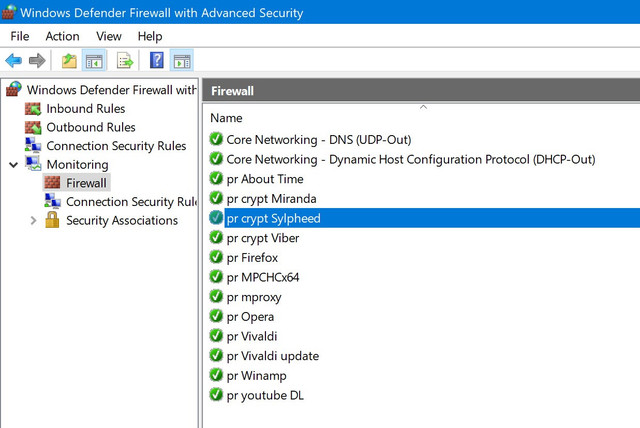Image resolution: width=640 pixels, height=428 pixels.
Task: Click the root Windows Defender Firewall tree icon
Action: pyautogui.click(x=14, y=89)
